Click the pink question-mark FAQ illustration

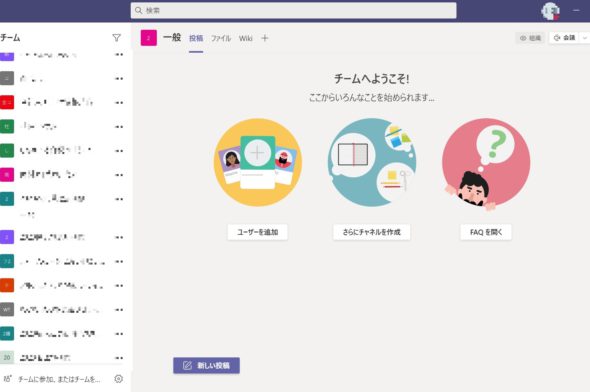tap(486, 163)
